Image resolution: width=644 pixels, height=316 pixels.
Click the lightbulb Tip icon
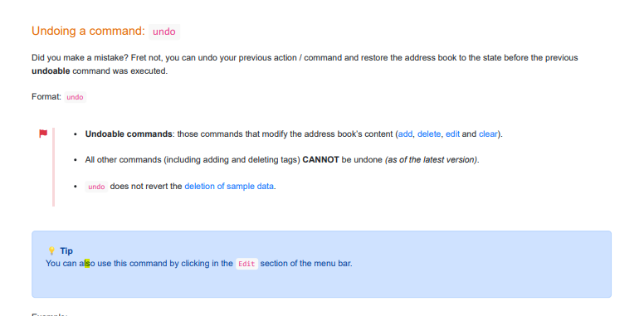51,250
